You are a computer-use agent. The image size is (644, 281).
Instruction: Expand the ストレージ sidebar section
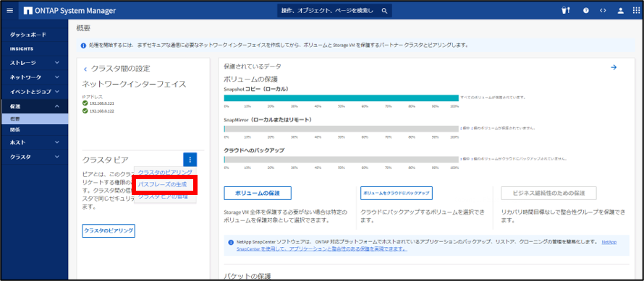(x=34, y=63)
